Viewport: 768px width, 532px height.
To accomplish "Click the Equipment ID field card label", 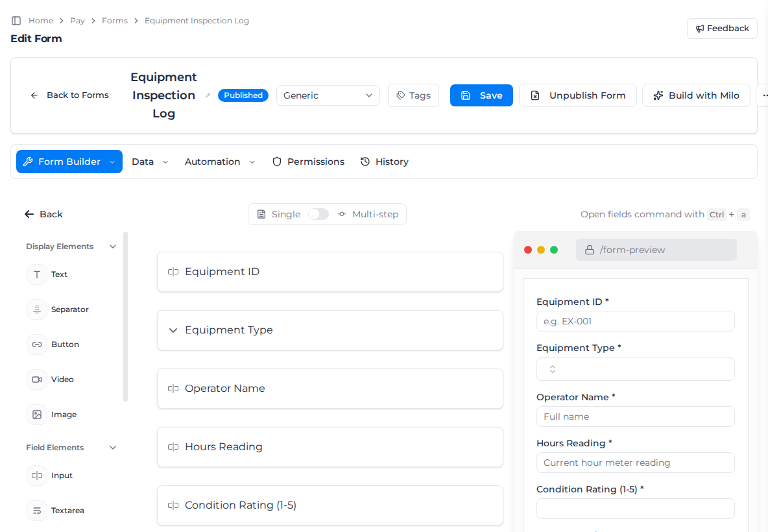I will (x=222, y=272).
